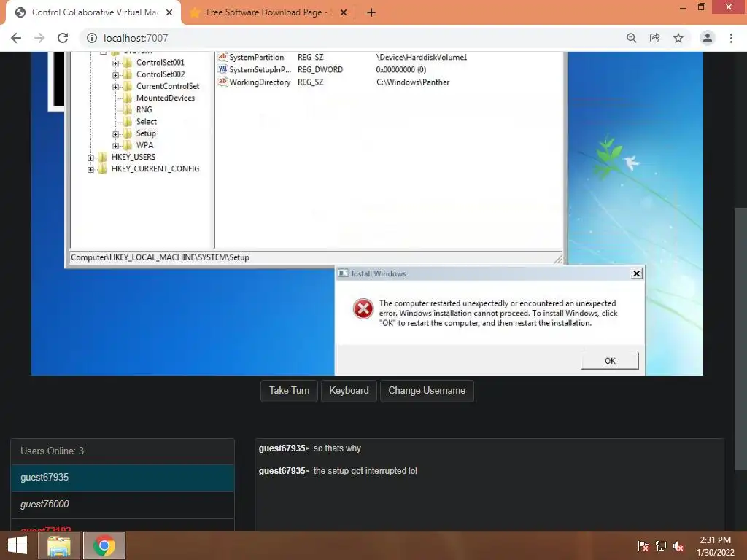Open the zoom magnifier icon in address bar
Screen dimensions: 747x560
632,38
